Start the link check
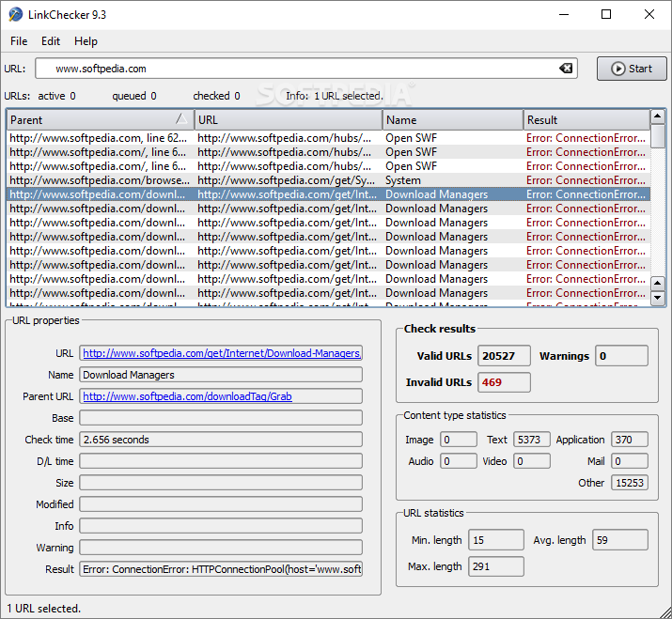Screen dimensions: 672x619 (x=632, y=69)
